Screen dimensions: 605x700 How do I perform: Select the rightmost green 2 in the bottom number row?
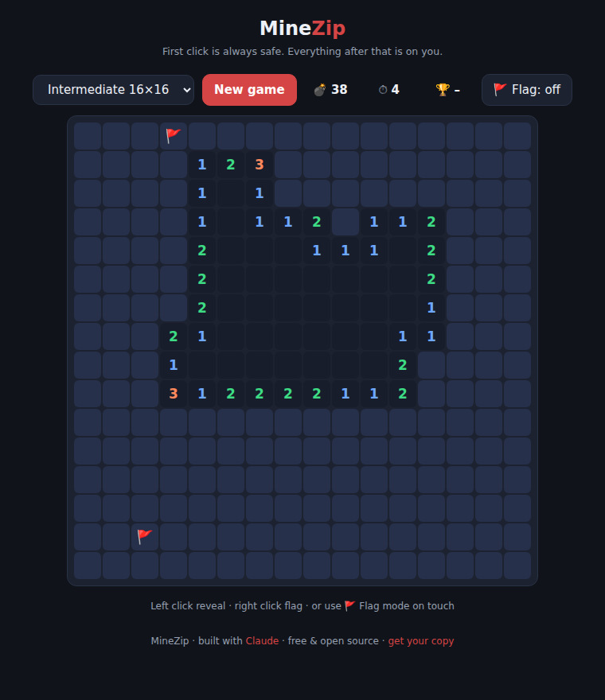pyautogui.click(x=403, y=394)
